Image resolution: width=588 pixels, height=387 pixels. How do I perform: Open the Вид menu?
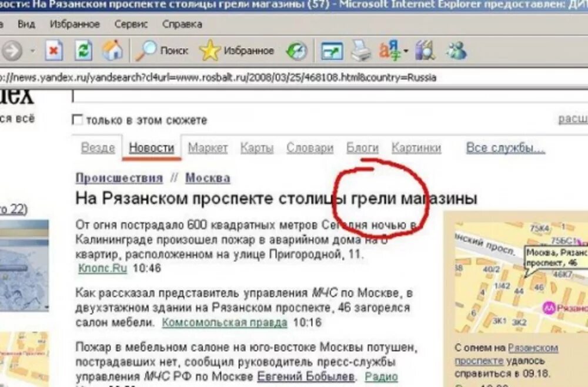pos(26,24)
